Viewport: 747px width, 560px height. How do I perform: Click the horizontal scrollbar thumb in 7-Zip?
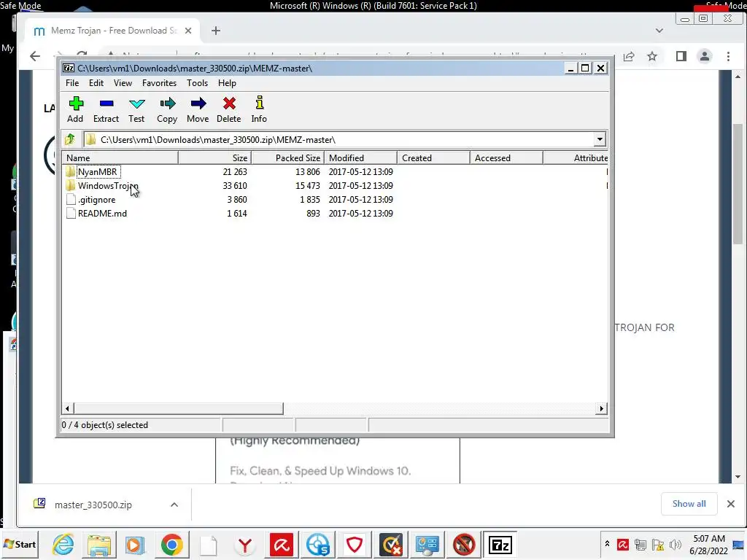pyautogui.click(x=179, y=408)
